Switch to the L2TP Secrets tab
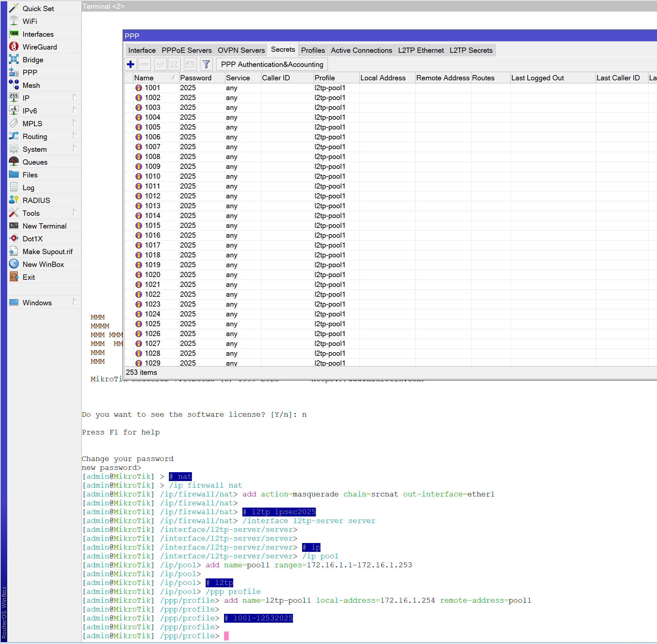The width and height of the screenshot is (657, 644). click(x=471, y=50)
